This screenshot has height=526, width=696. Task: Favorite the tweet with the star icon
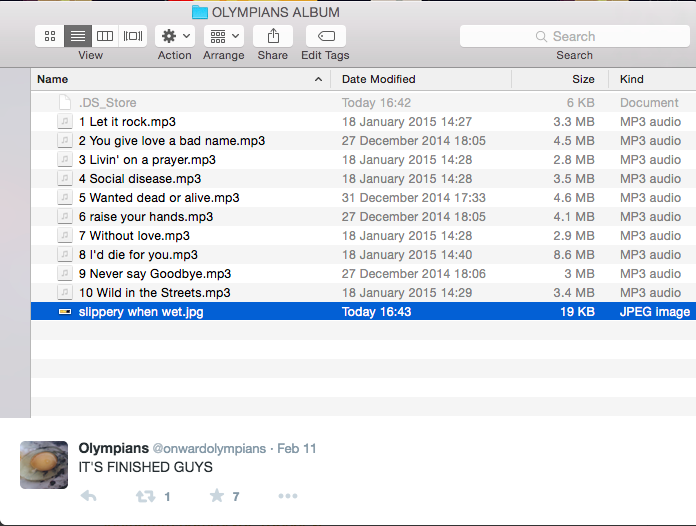point(217,495)
